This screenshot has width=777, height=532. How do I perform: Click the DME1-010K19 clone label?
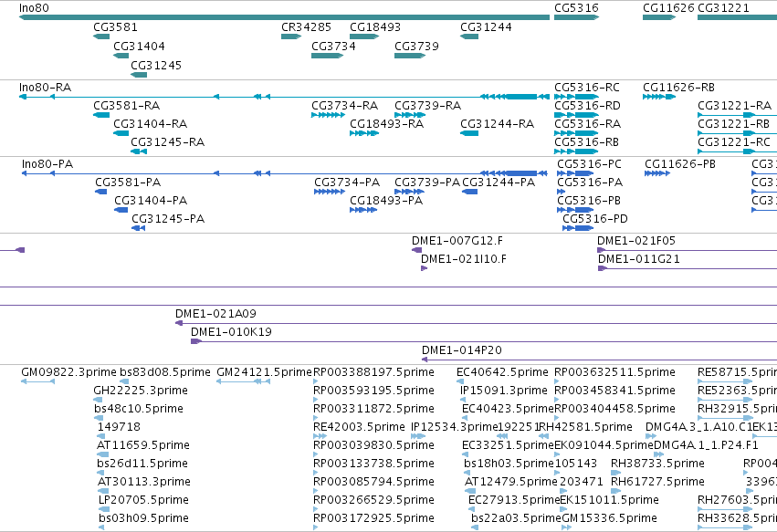coord(231,332)
